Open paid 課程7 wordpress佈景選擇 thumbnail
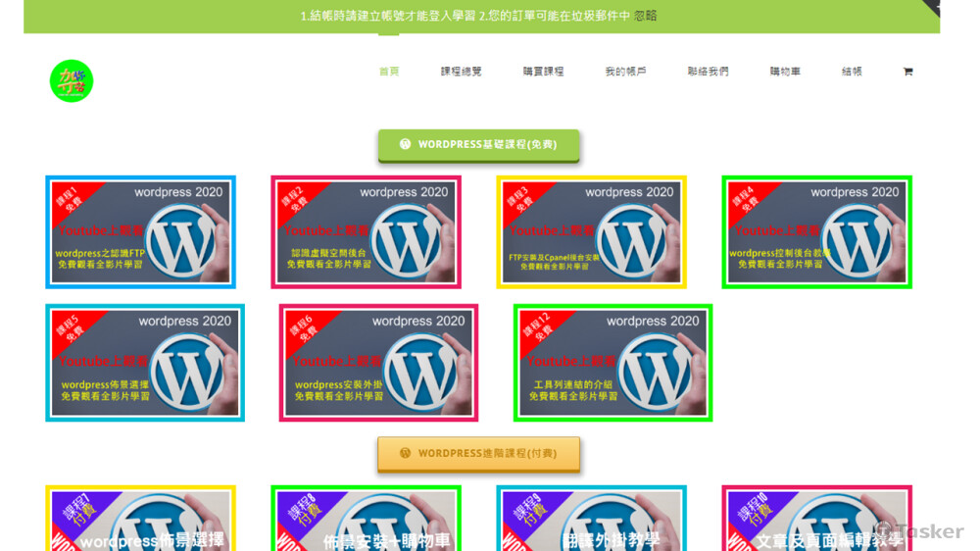 click(140, 519)
